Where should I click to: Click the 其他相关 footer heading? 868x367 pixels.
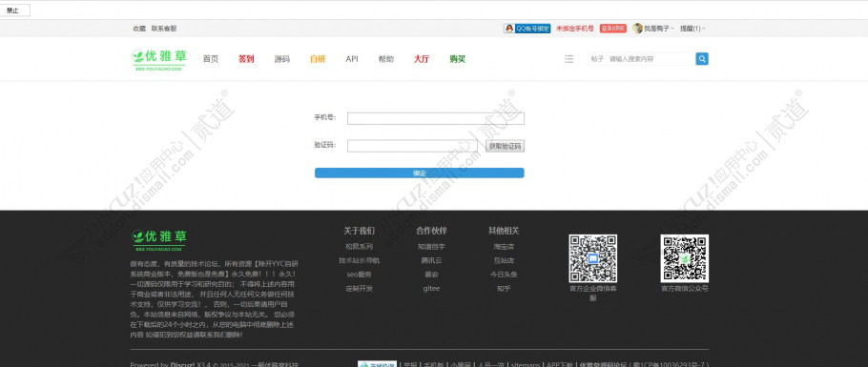[x=504, y=231]
